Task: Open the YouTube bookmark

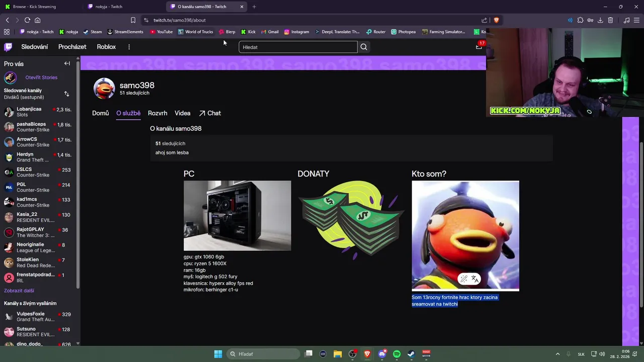Action: 161,32
